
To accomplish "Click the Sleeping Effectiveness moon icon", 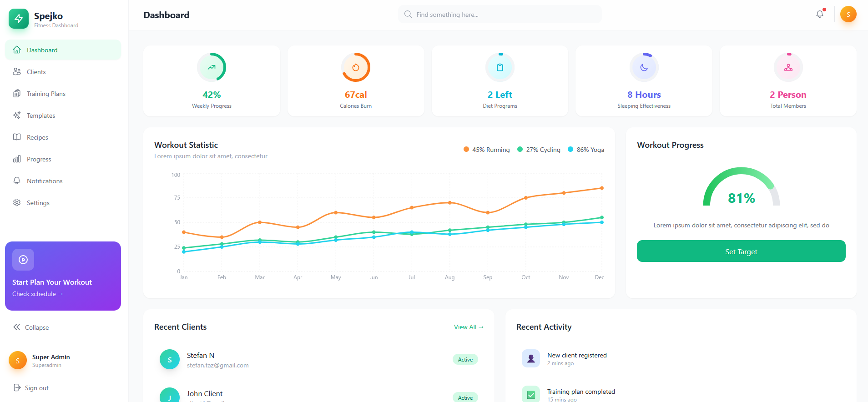I will (x=644, y=67).
